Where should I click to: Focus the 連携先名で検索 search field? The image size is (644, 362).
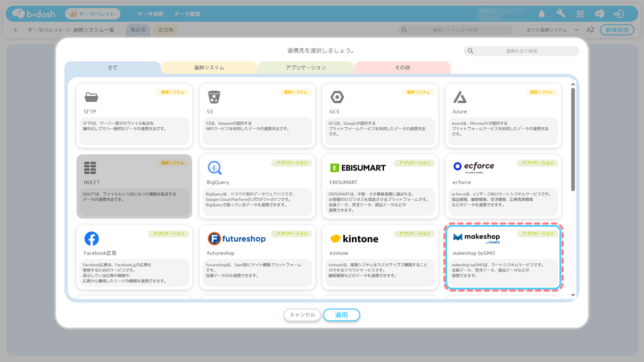[521, 51]
